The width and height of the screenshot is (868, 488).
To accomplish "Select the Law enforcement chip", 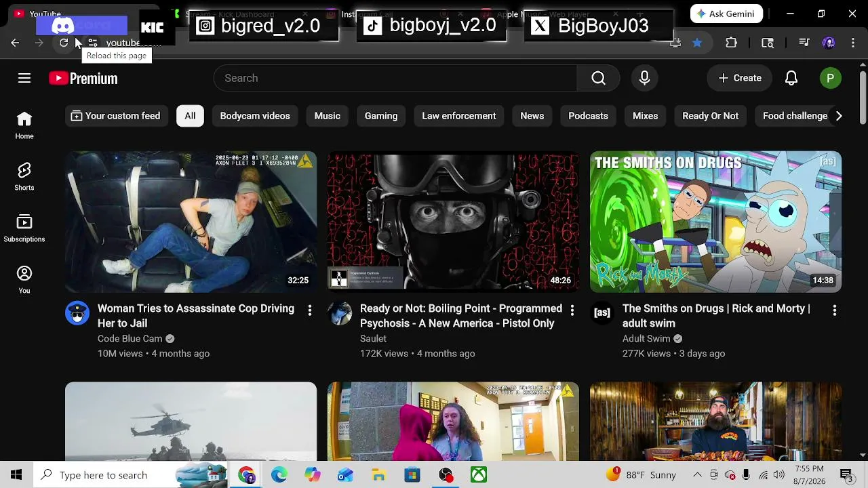I will (x=459, y=116).
